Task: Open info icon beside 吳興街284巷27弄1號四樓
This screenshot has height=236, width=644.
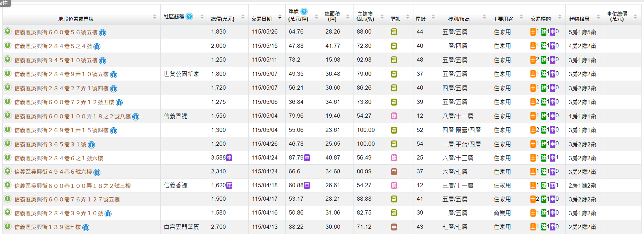Action: pos(114,89)
